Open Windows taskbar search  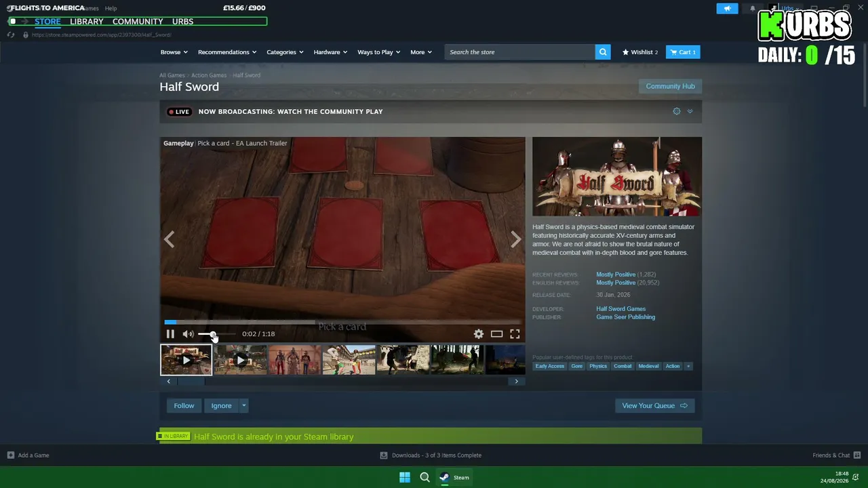[x=425, y=477]
